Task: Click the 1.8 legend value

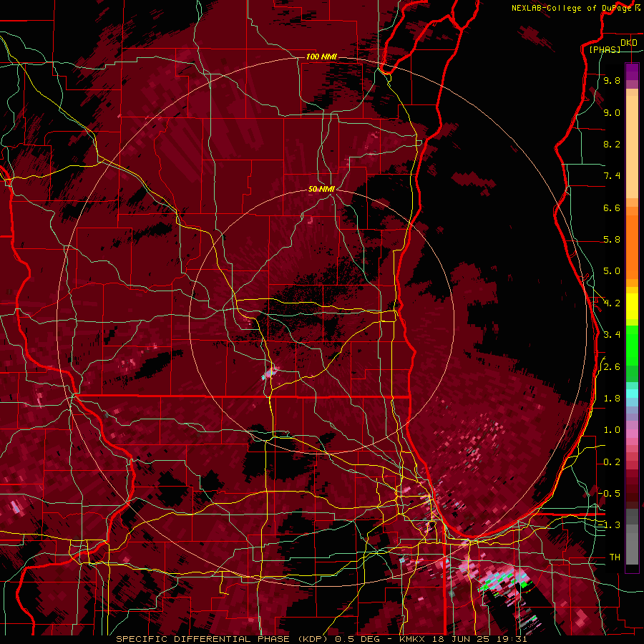Action: point(612,399)
